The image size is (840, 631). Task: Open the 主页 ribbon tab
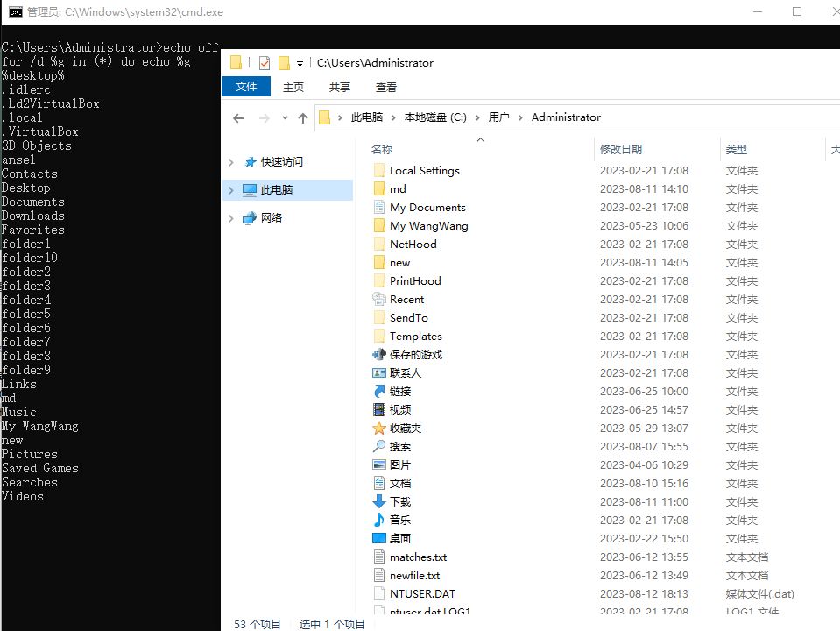(293, 87)
